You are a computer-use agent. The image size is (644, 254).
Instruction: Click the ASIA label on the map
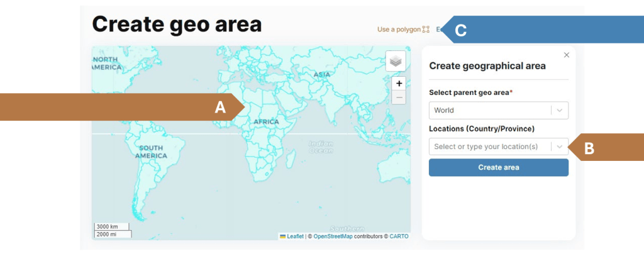tap(321, 75)
